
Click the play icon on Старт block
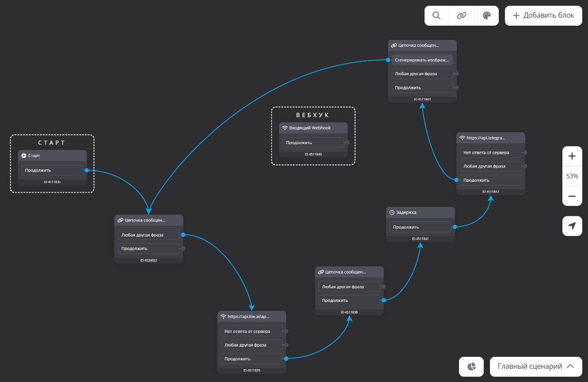(24, 156)
